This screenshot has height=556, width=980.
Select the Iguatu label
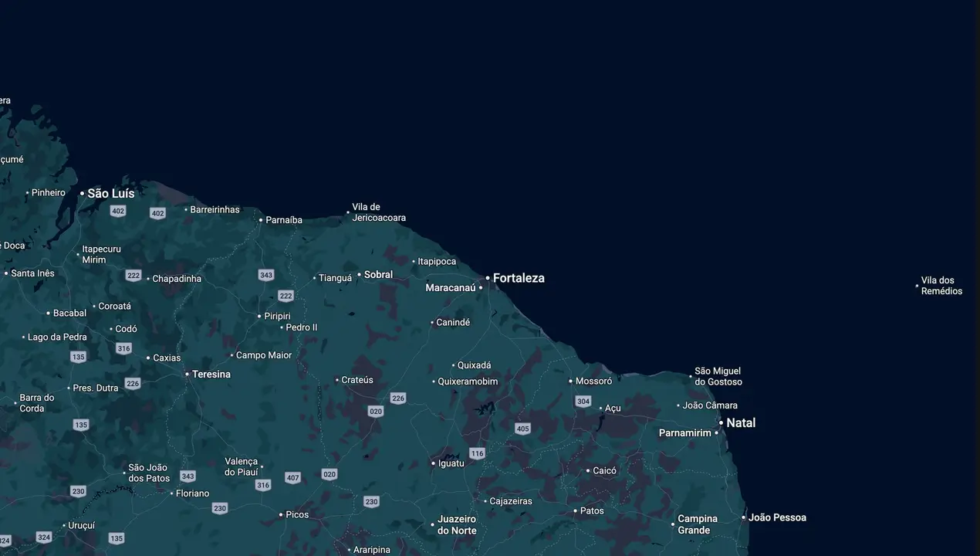(x=451, y=463)
